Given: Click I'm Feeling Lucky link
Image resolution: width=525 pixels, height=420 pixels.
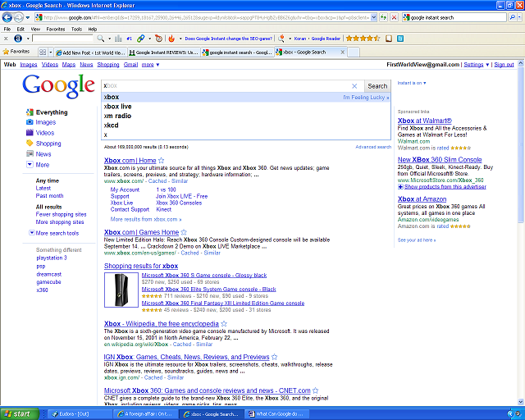Looking at the screenshot, I should click(x=366, y=98).
